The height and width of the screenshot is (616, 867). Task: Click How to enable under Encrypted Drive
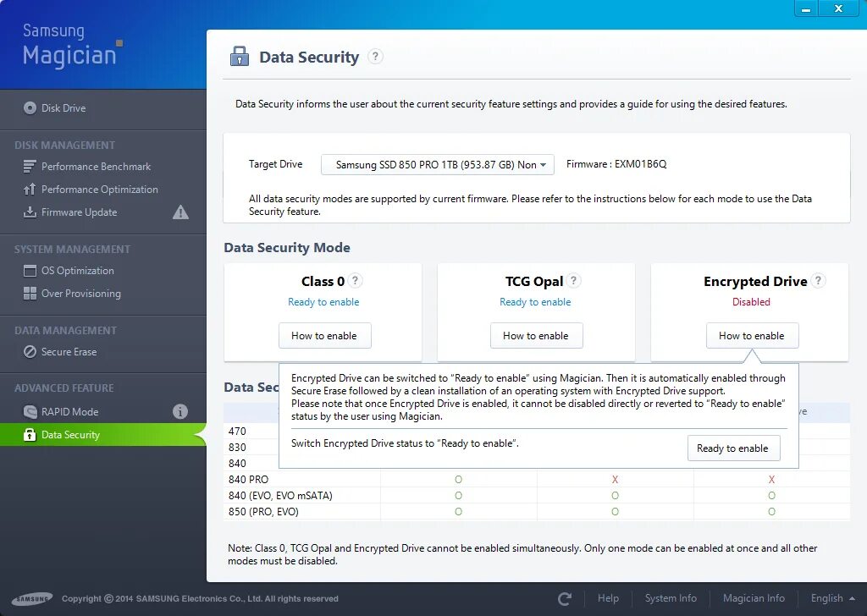point(752,336)
